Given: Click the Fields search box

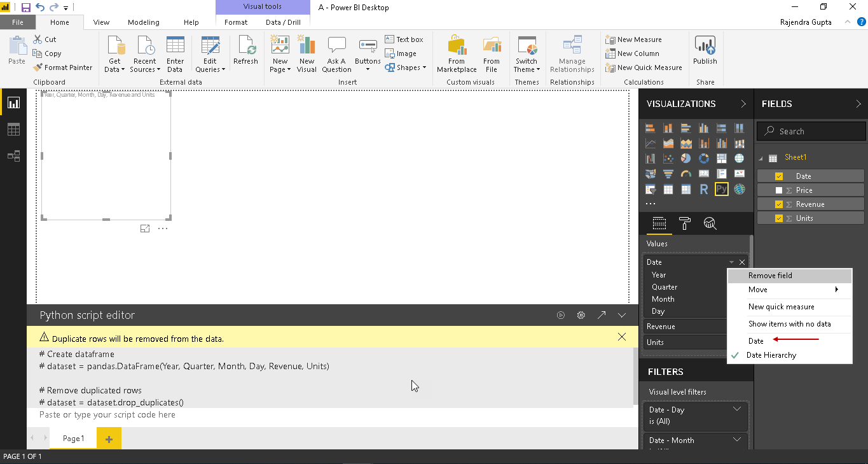Looking at the screenshot, I should [x=811, y=131].
